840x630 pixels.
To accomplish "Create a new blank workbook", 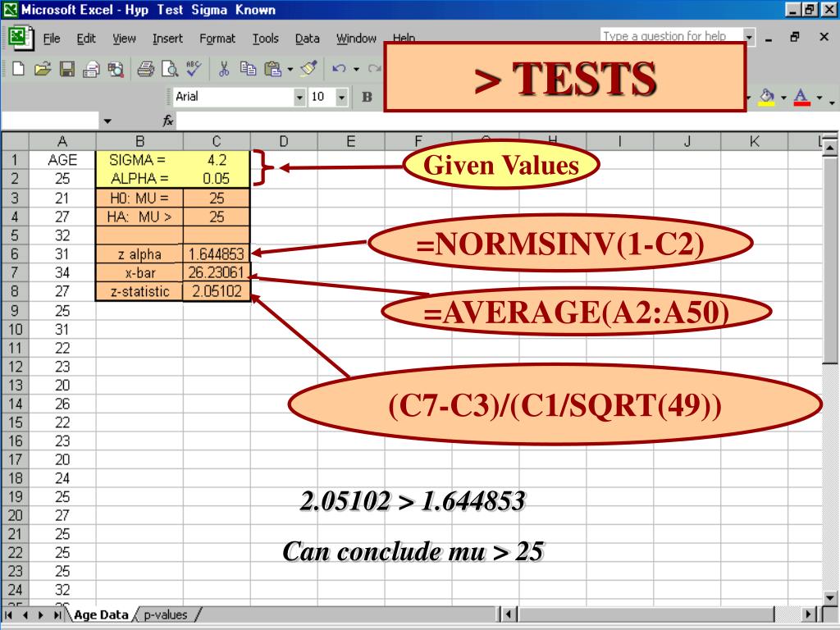I will [x=19, y=69].
